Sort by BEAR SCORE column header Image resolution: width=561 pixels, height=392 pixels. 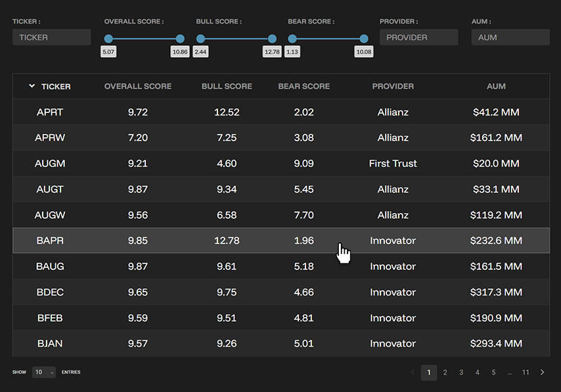tap(303, 86)
